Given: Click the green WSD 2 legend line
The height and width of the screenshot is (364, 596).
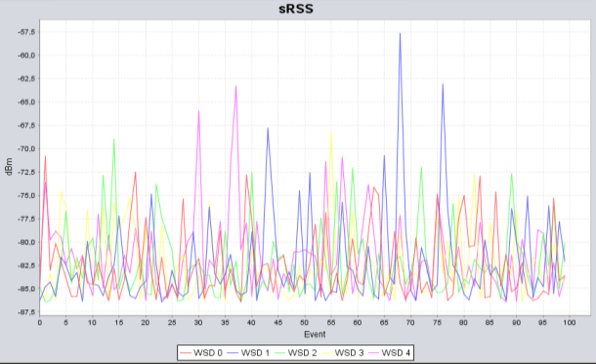Looking at the screenshot, I should (x=279, y=353).
